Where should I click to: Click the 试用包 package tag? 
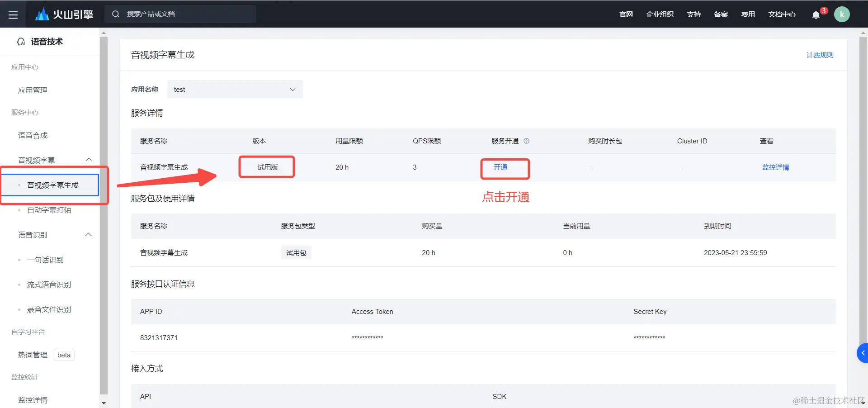(x=296, y=253)
